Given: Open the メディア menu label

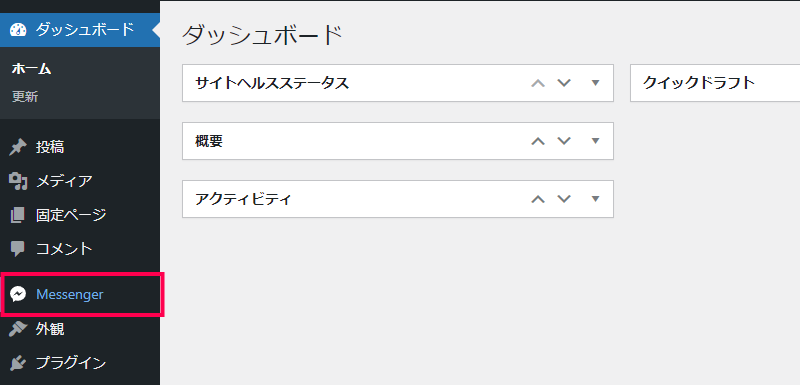Looking at the screenshot, I should (64, 181).
